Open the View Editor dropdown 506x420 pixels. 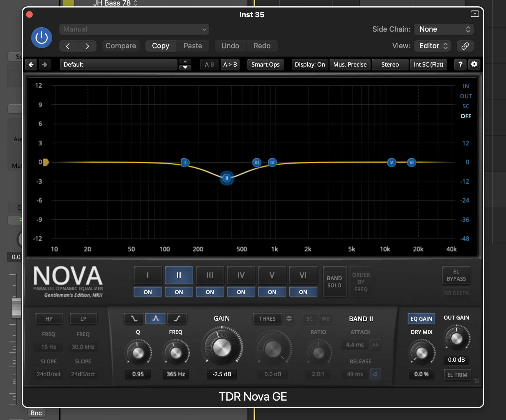pos(432,46)
